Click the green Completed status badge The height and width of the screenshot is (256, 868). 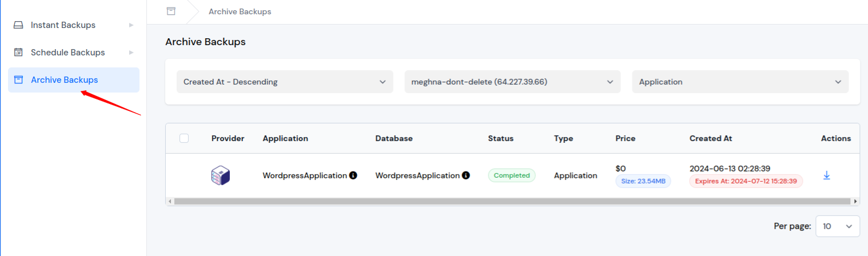click(512, 175)
